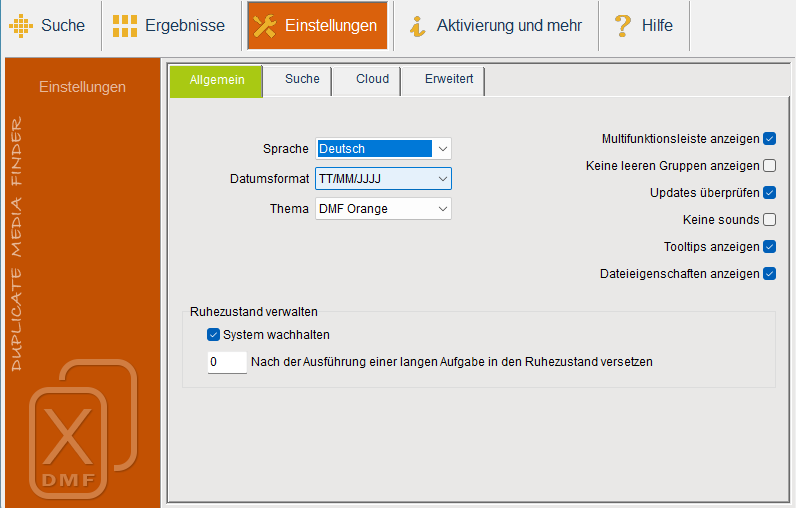Click the Aktivierung info icon
This screenshot has height=508, width=796.
click(x=418, y=26)
